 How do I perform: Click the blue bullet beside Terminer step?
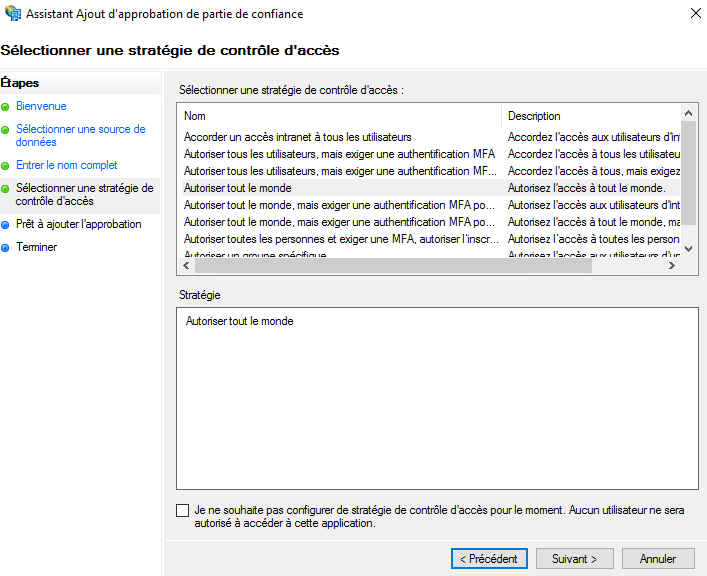[6, 247]
